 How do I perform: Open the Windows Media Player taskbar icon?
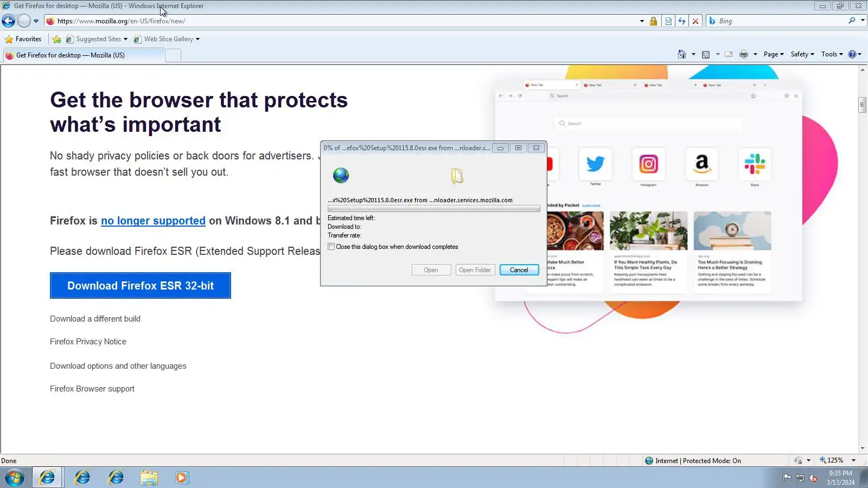coord(181,478)
